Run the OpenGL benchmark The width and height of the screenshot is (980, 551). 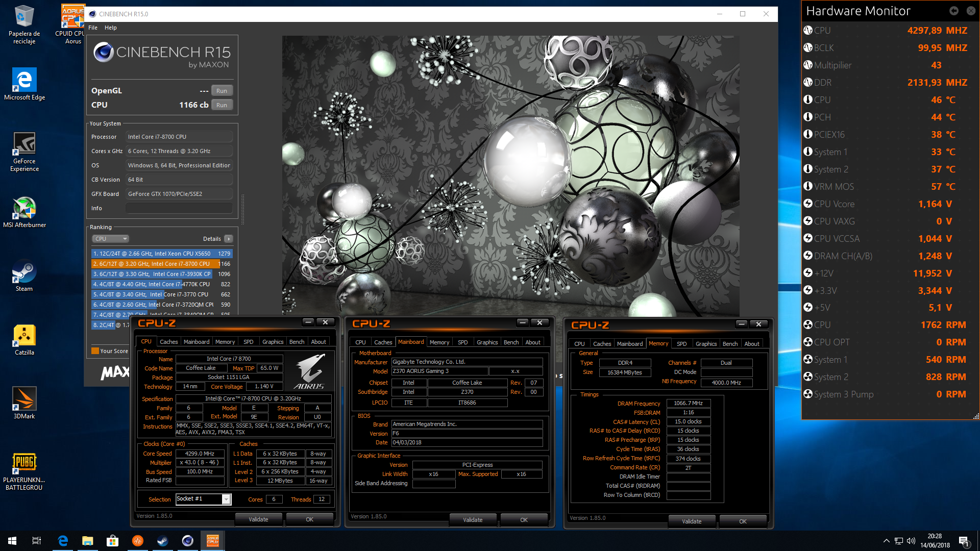(x=222, y=91)
